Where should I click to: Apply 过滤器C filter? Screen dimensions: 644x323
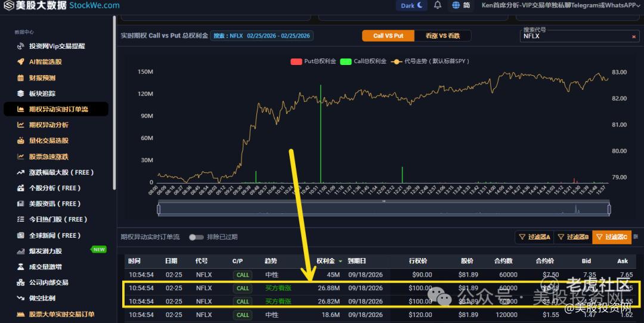(x=612, y=237)
